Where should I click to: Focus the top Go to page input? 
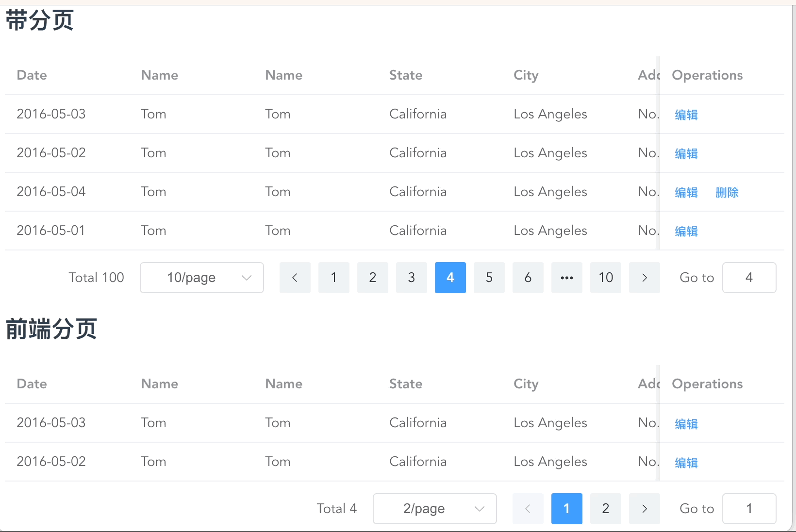click(x=749, y=278)
